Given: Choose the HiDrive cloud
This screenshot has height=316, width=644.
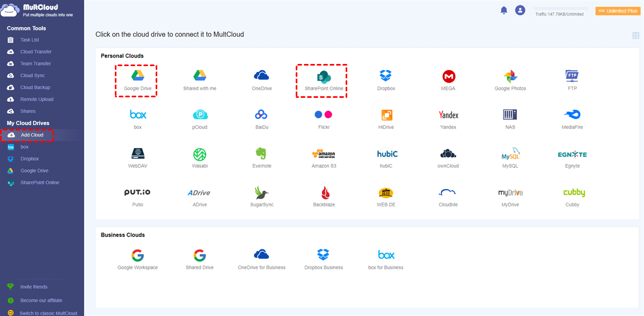Looking at the screenshot, I should tap(386, 114).
